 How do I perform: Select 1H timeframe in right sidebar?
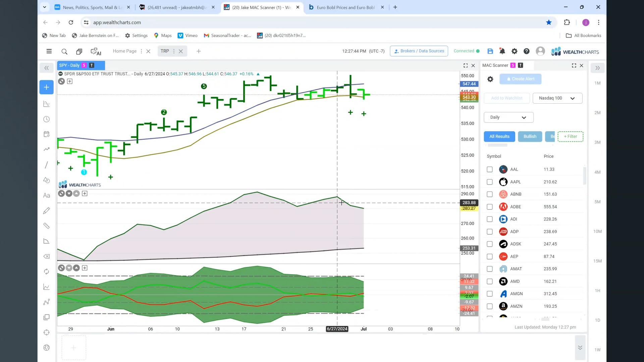pos(597,291)
